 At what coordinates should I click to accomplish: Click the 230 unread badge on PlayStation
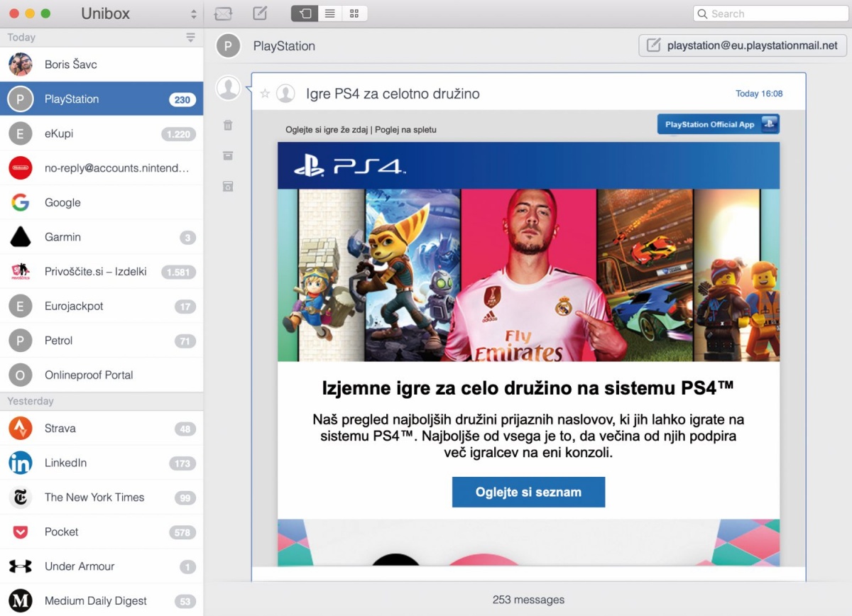coord(182,99)
